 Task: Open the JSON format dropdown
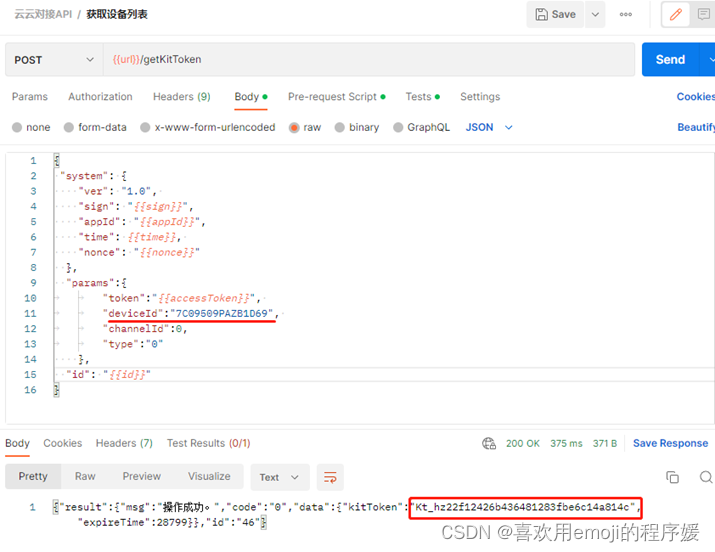[x=488, y=127]
